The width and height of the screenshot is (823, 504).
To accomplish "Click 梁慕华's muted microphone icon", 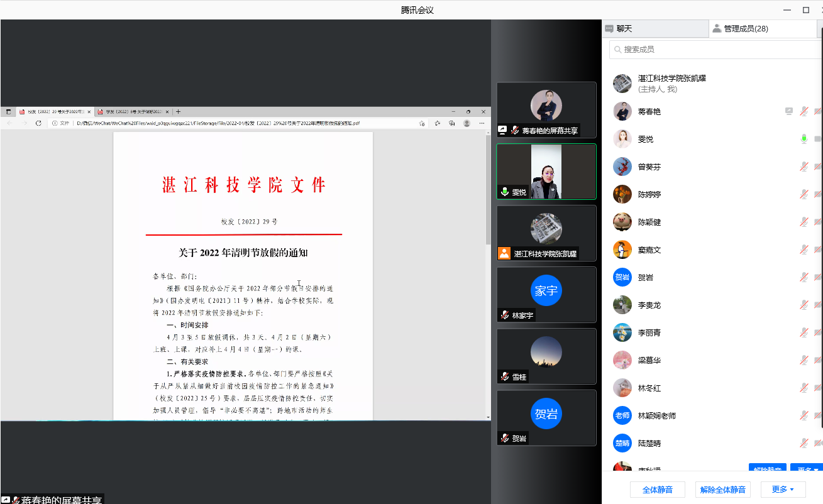I will (804, 360).
